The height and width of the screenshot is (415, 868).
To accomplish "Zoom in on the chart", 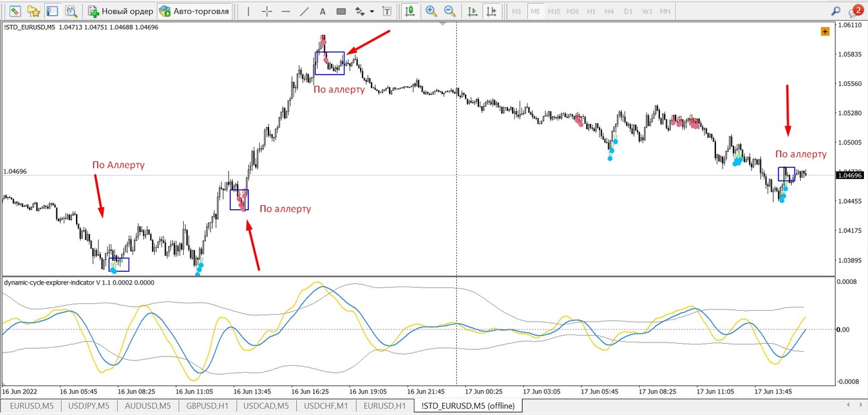I will pyautogui.click(x=431, y=11).
